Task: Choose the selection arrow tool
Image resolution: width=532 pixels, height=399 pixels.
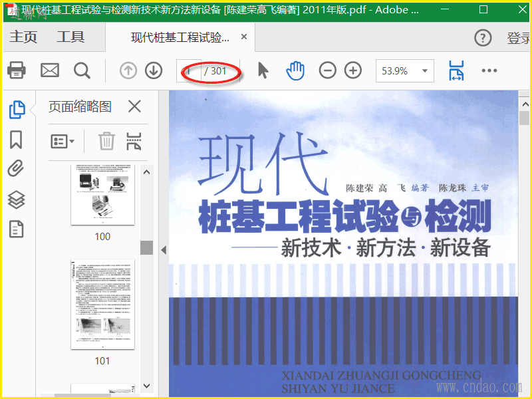Action: tap(263, 70)
